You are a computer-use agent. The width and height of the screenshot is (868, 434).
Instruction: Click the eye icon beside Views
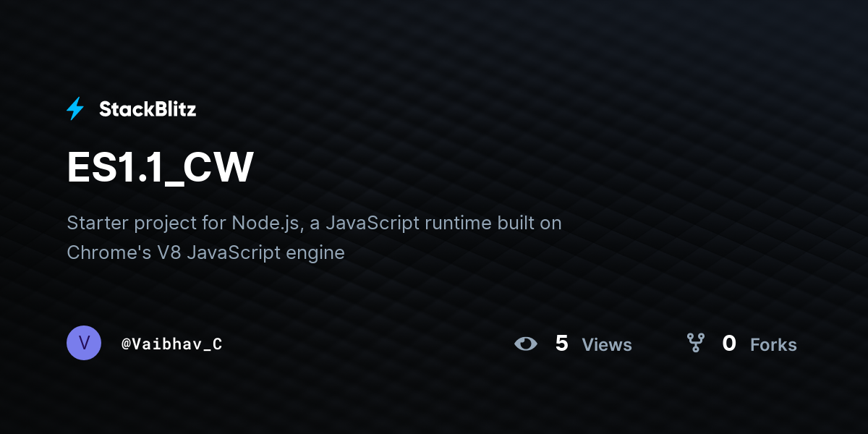[526, 344]
